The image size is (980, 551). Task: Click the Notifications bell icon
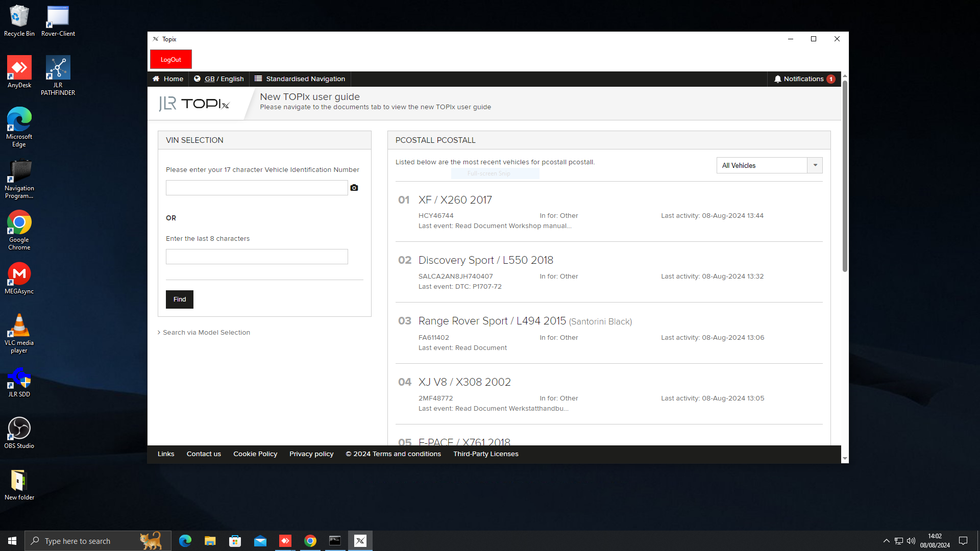(x=779, y=79)
